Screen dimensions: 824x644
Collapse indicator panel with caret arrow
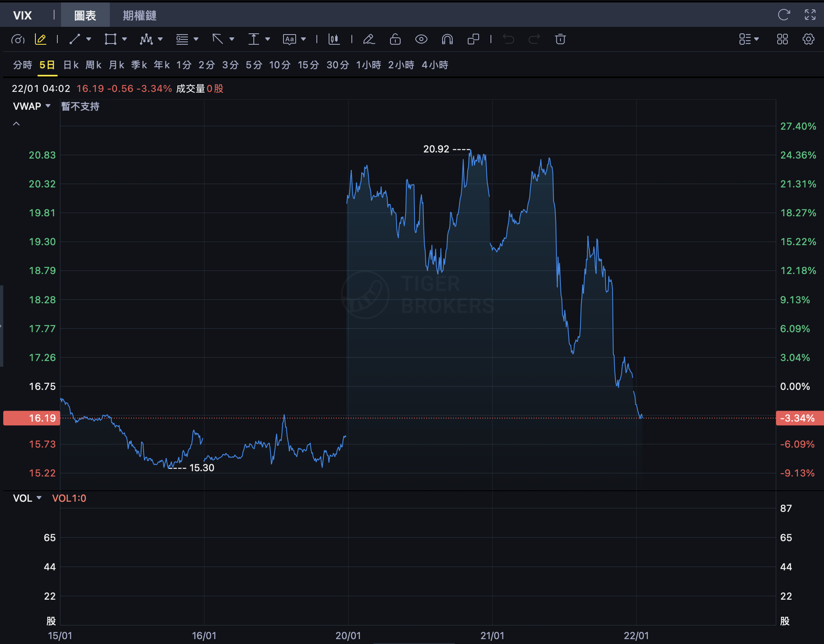pos(16,124)
